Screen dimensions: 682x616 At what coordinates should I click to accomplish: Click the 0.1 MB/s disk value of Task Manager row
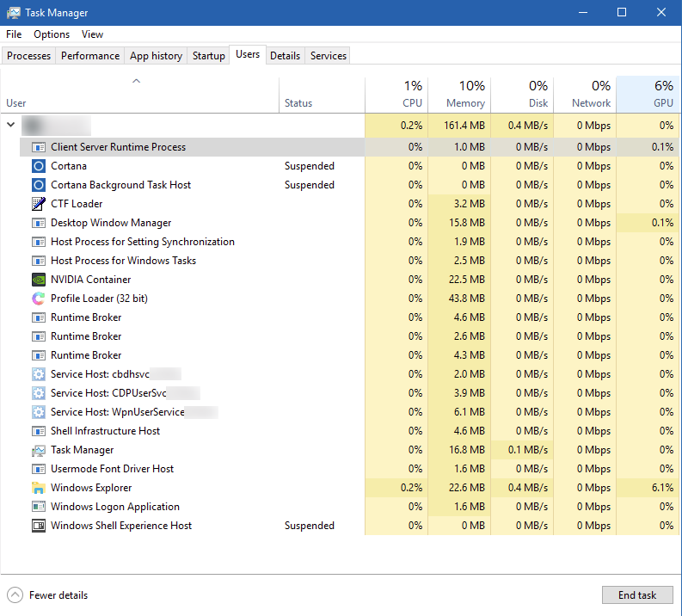pyautogui.click(x=527, y=450)
